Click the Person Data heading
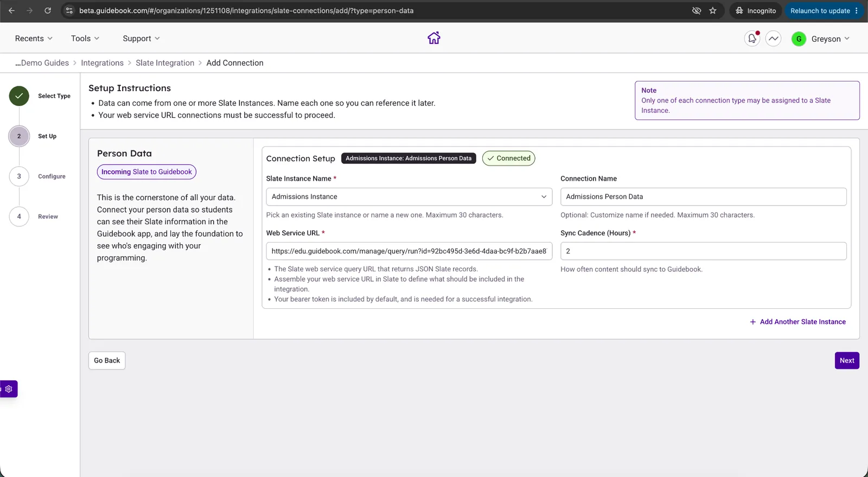The width and height of the screenshot is (868, 477). coord(124,154)
